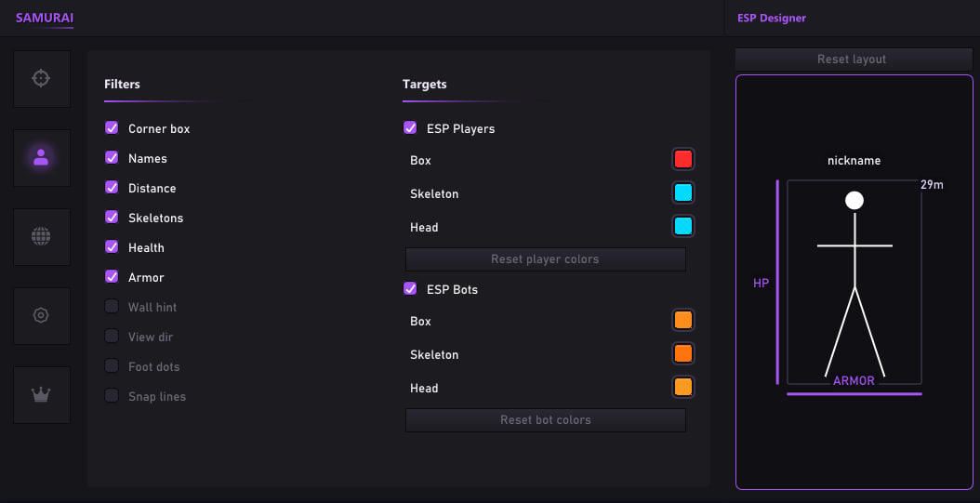This screenshot has height=503, width=980.
Task: Disable the Corner box checkbox
Action: [x=112, y=128]
